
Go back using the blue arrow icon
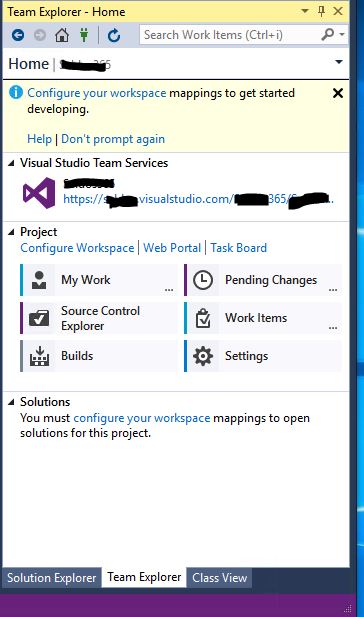coord(18,35)
